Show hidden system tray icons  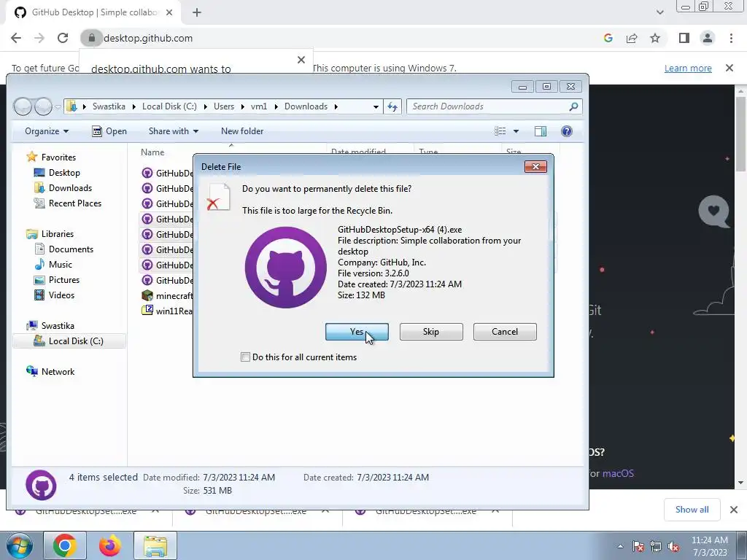pos(620,546)
